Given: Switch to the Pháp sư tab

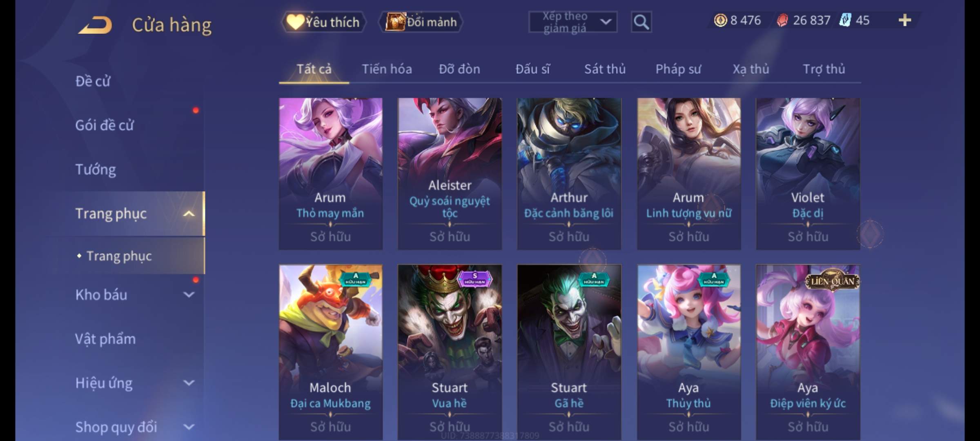Looking at the screenshot, I should click(x=678, y=69).
